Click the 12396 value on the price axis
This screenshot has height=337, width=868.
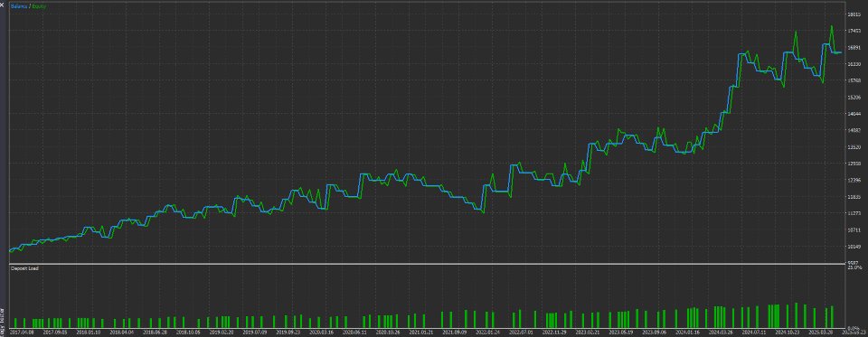click(x=854, y=181)
